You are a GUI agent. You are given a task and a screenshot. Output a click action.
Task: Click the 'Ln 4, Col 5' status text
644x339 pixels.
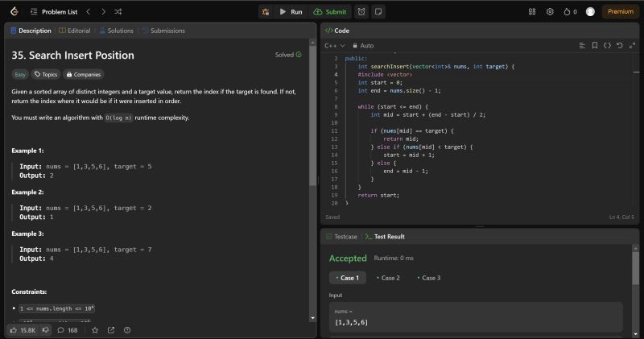(621, 217)
